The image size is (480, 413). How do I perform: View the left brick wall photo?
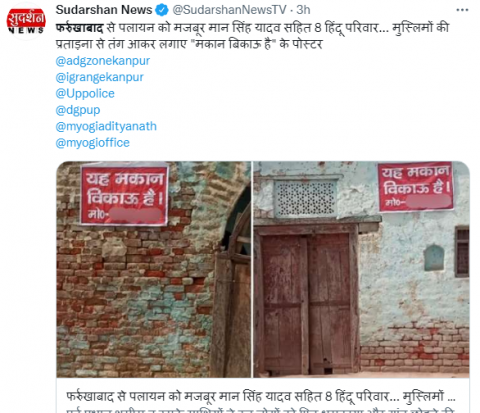pyautogui.click(x=154, y=269)
